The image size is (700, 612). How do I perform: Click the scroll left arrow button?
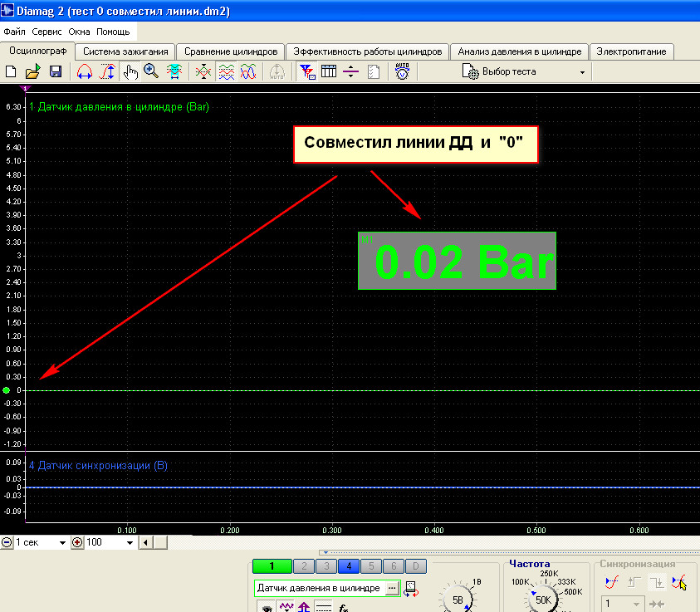click(145, 543)
